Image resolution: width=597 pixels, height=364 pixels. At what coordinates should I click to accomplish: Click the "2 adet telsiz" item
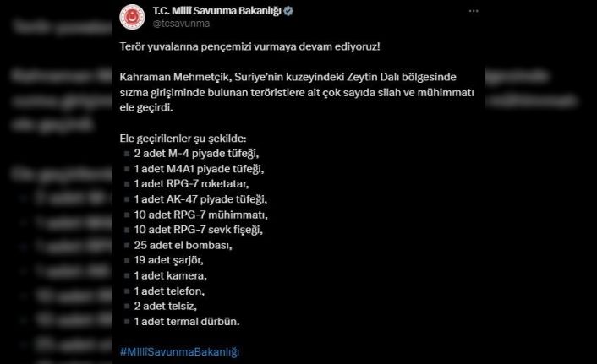[167, 306]
